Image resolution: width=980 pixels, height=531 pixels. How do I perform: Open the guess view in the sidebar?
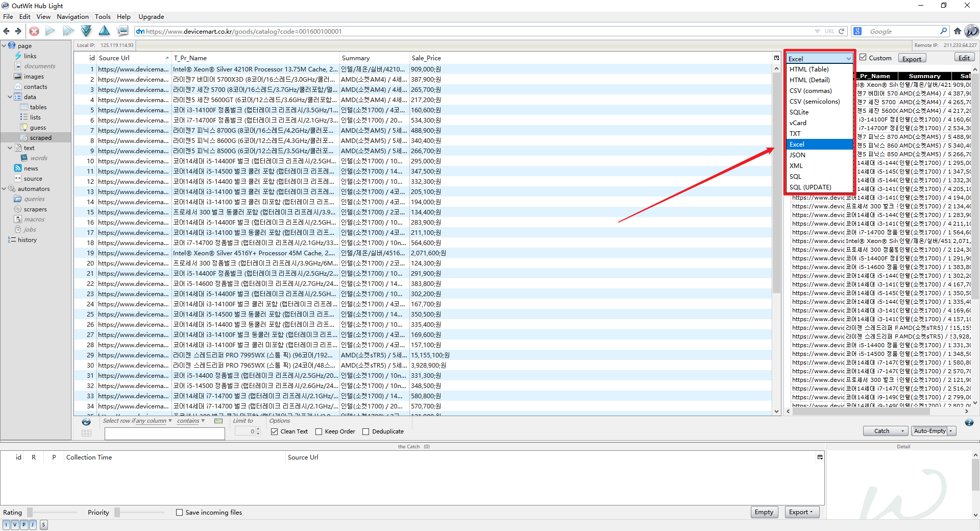pyautogui.click(x=38, y=128)
